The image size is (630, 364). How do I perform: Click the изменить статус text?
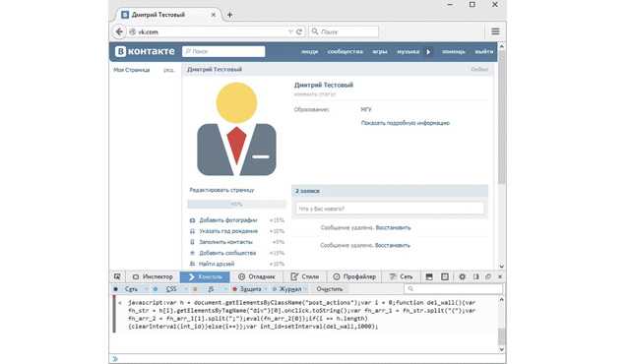[x=314, y=94]
